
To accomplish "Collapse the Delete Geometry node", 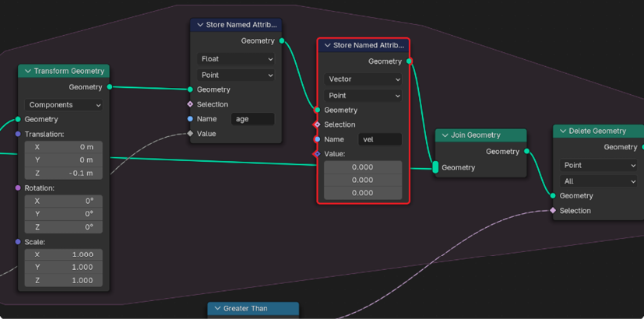I will pyautogui.click(x=563, y=131).
